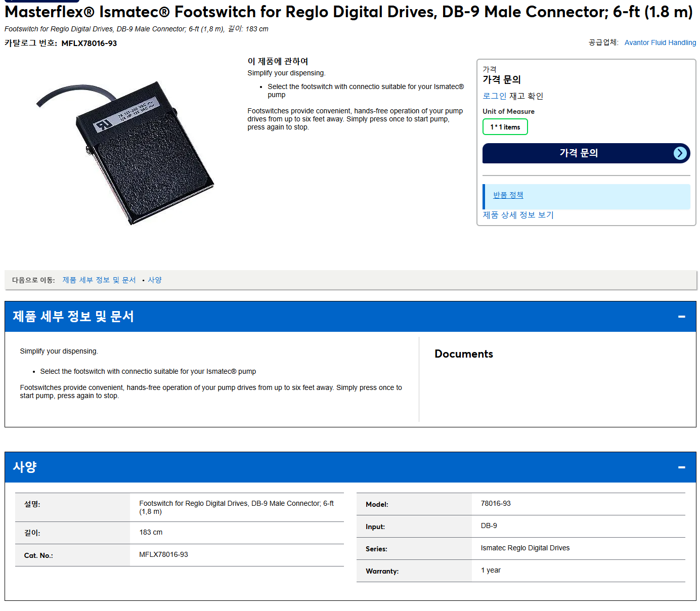
Task: Open the 반품 정책 link
Action: point(508,195)
